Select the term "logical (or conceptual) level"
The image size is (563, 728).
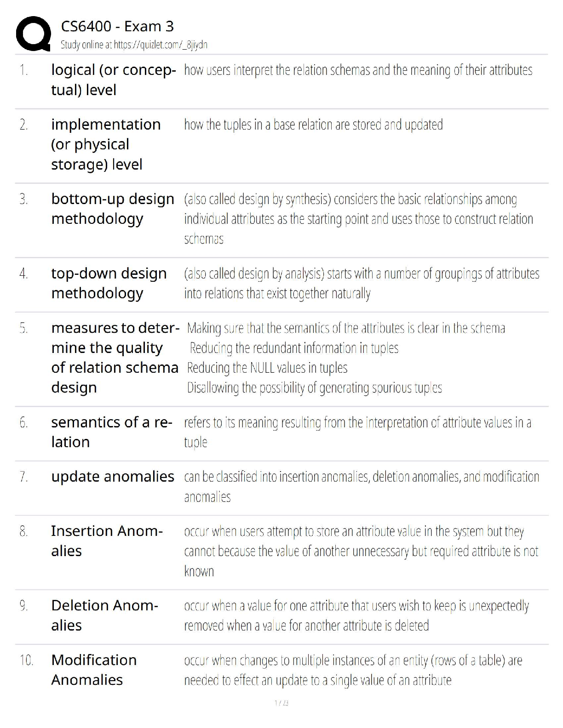click(113, 80)
